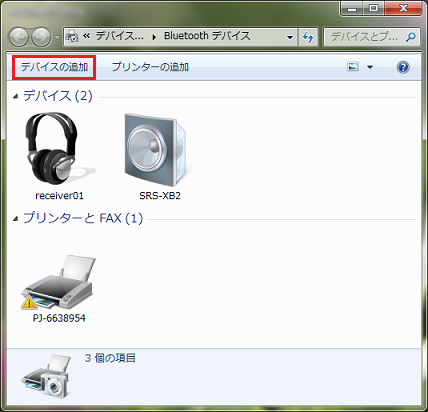Click デバイスの追加 to add a device
The height and width of the screenshot is (412, 428).
pos(54,67)
